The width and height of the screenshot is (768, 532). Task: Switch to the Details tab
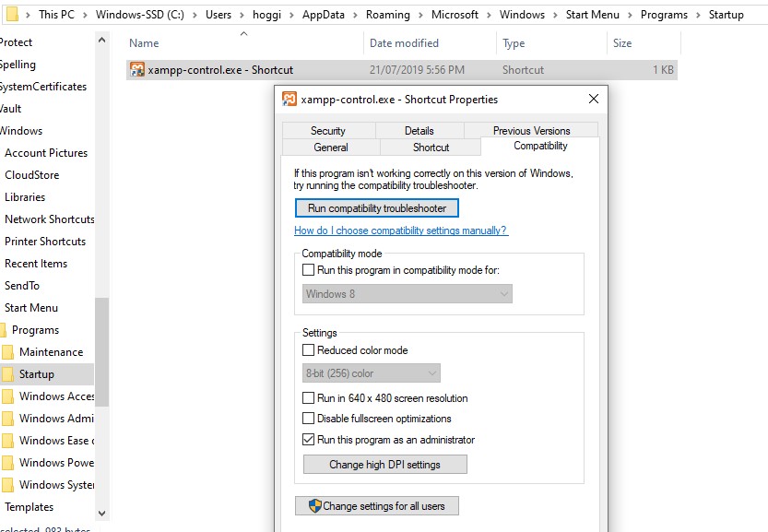[419, 130]
